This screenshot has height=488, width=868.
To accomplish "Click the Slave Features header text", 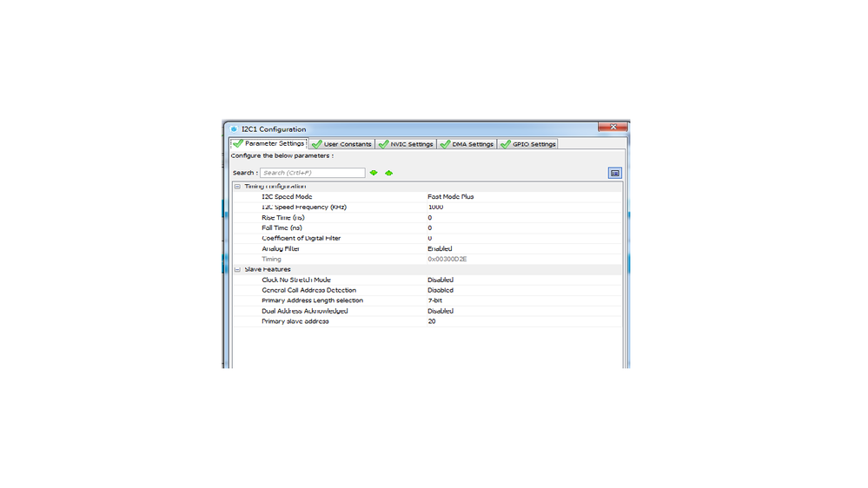I will pyautogui.click(x=268, y=269).
